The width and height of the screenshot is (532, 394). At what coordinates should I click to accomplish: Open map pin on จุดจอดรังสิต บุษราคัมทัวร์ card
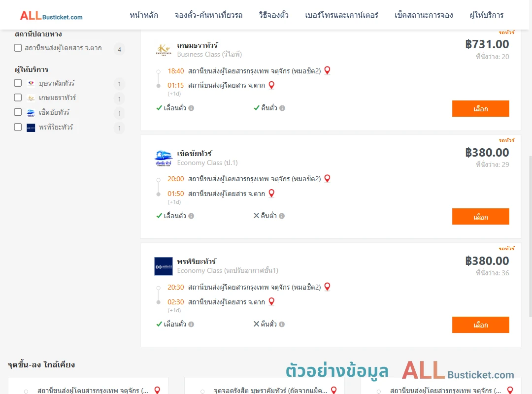334,390
